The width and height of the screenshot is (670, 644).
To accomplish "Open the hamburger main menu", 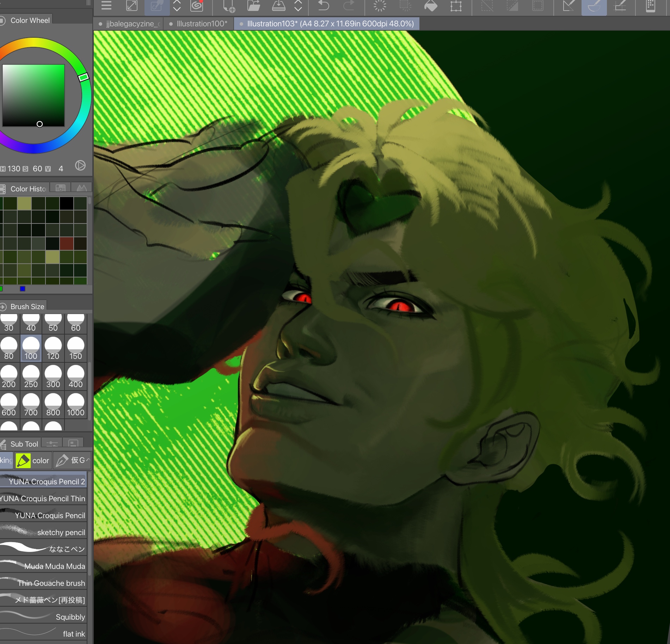I will click(106, 6).
